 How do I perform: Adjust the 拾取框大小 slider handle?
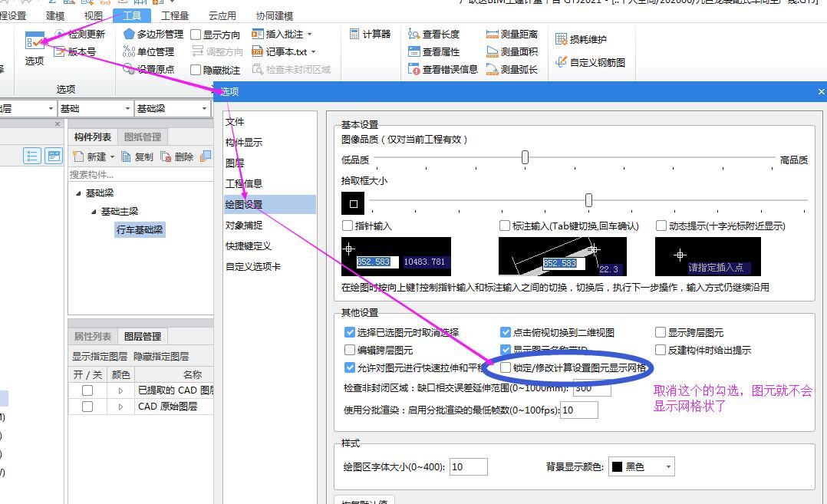coord(588,199)
